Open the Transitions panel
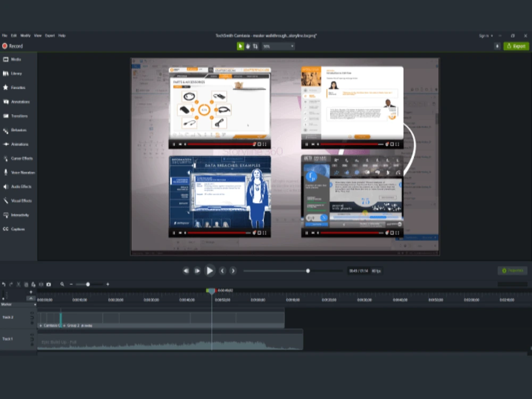Screen dimensions: 532x399 tap(15, 116)
